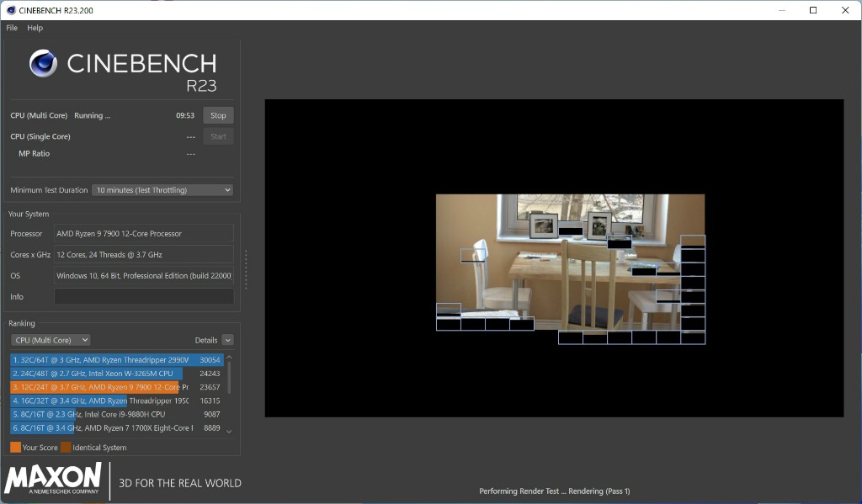Click into the Info text field

[144, 296]
